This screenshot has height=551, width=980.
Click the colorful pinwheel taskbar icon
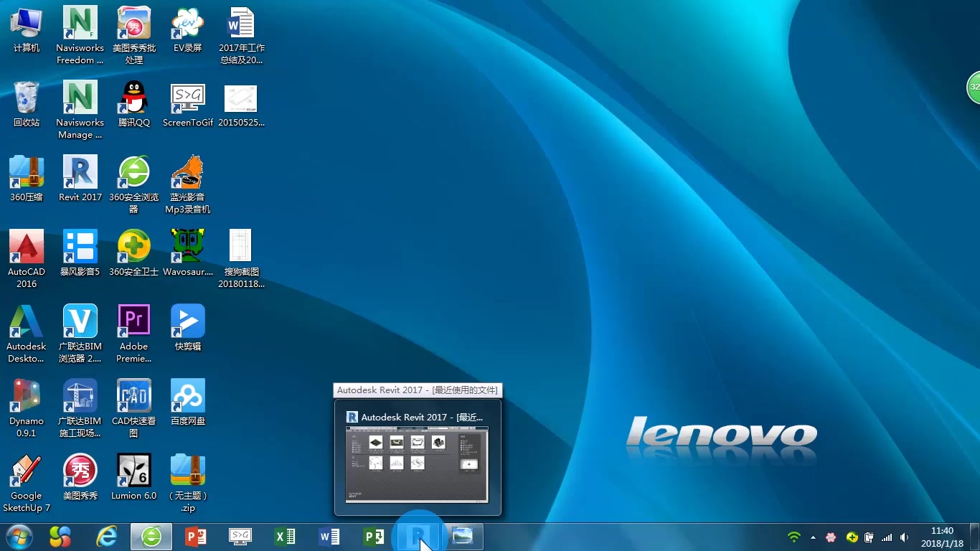click(60, 537)
